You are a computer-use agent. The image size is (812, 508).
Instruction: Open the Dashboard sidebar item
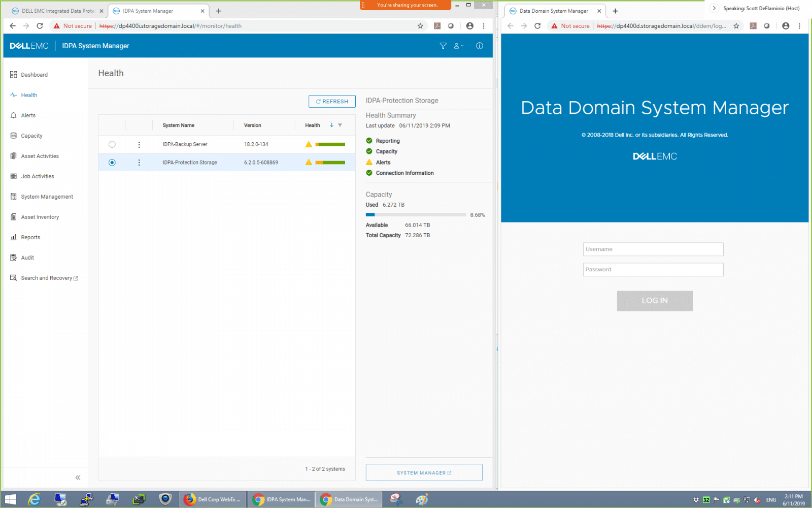point(29,75)
